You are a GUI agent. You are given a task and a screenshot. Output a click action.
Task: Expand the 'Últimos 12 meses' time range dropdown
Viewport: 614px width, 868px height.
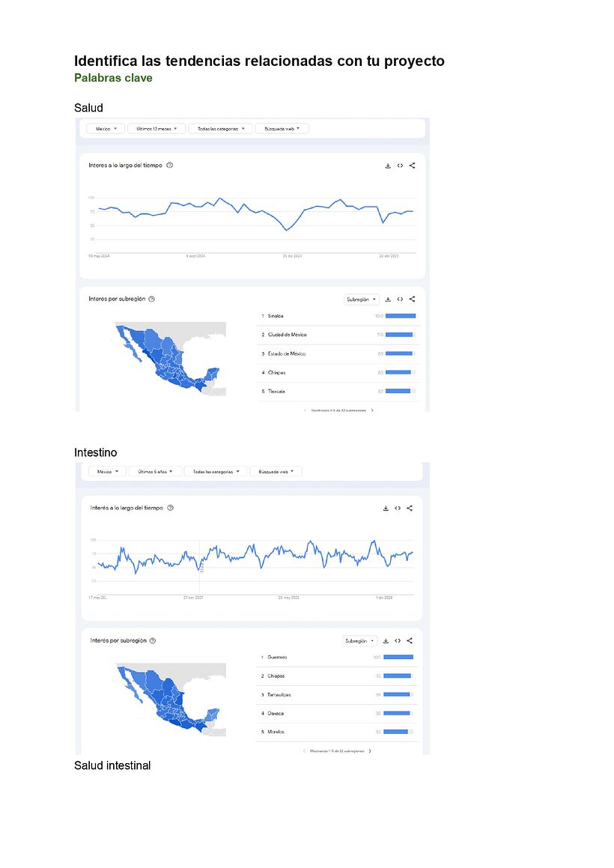pyautogui.click(x=156, y=128)
